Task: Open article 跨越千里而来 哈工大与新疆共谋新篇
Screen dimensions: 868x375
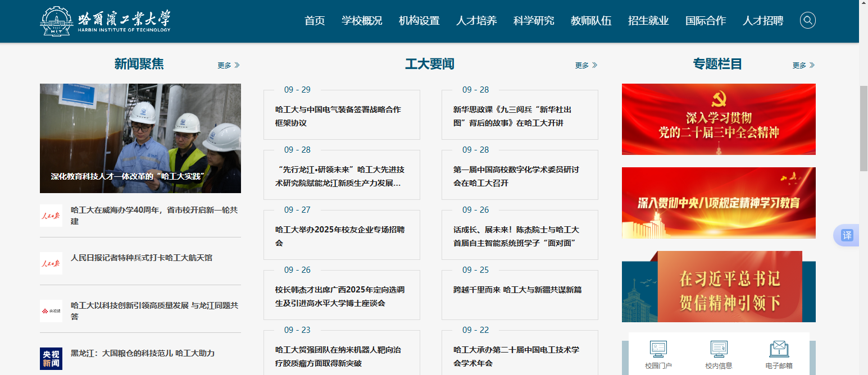Action: pyautogui.click(x=517, y=290)
